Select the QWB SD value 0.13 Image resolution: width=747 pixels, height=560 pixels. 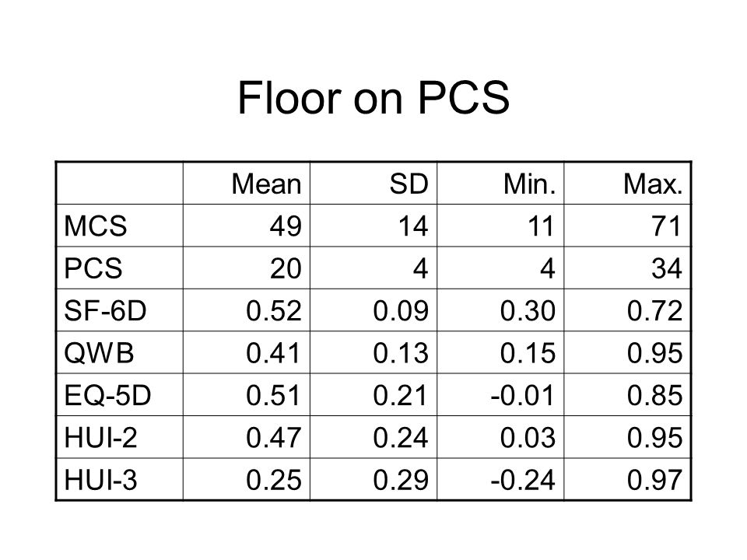(x=401, y=353)
